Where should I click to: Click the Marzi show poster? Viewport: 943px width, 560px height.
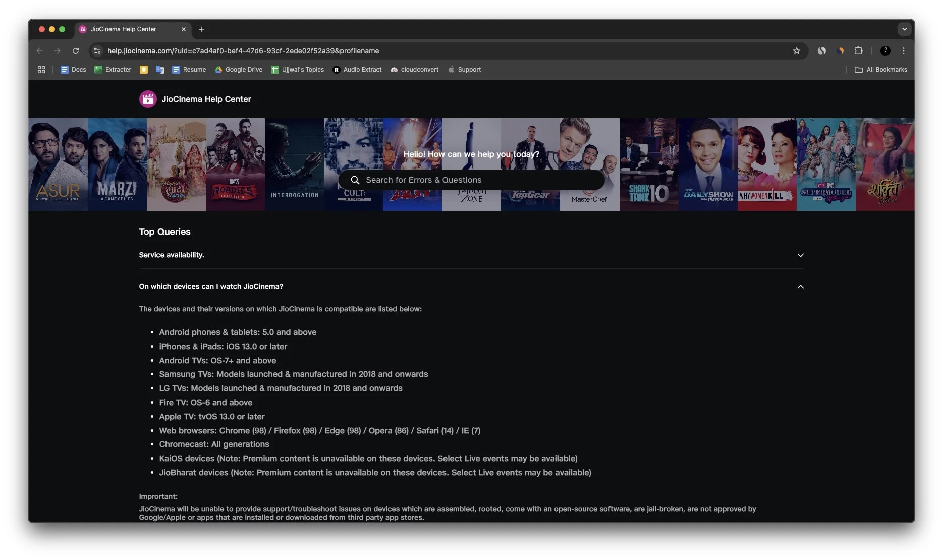click(117, 164)
